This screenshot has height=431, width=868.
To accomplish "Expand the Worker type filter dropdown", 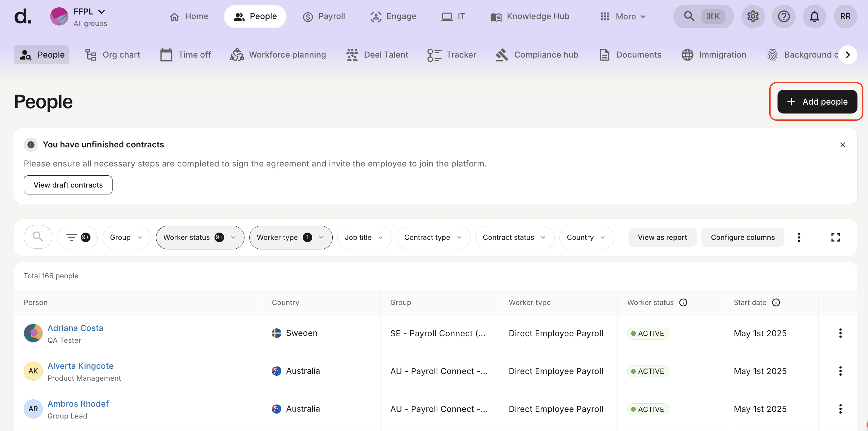I will 291,237.
